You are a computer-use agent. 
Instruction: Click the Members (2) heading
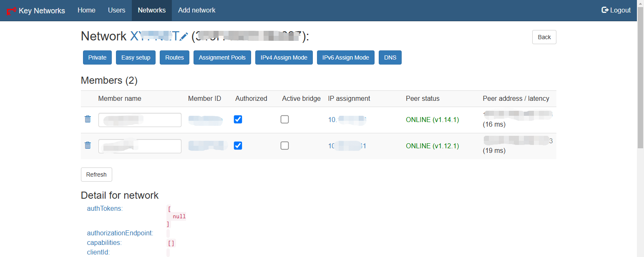(109, 80)
